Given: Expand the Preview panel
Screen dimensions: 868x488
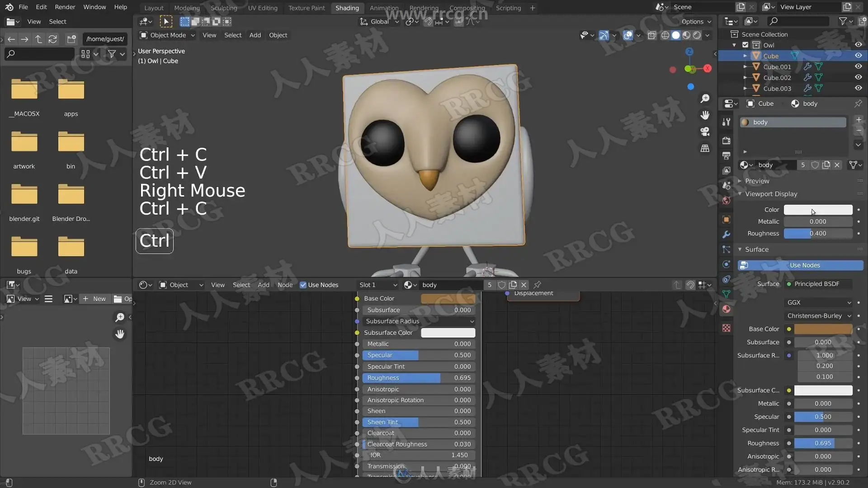Looking at the screenshot, I should [x=757, y=181].
